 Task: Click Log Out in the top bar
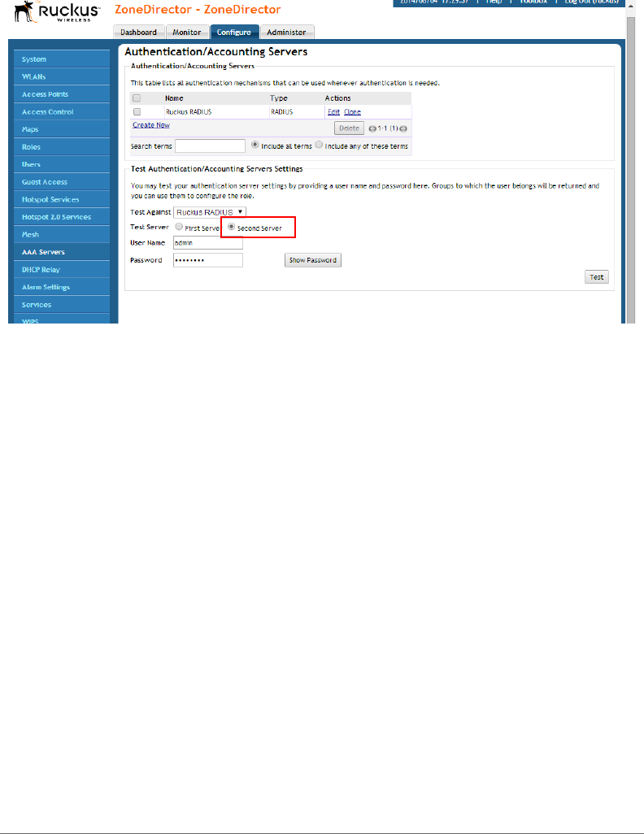tap(591, 2)
